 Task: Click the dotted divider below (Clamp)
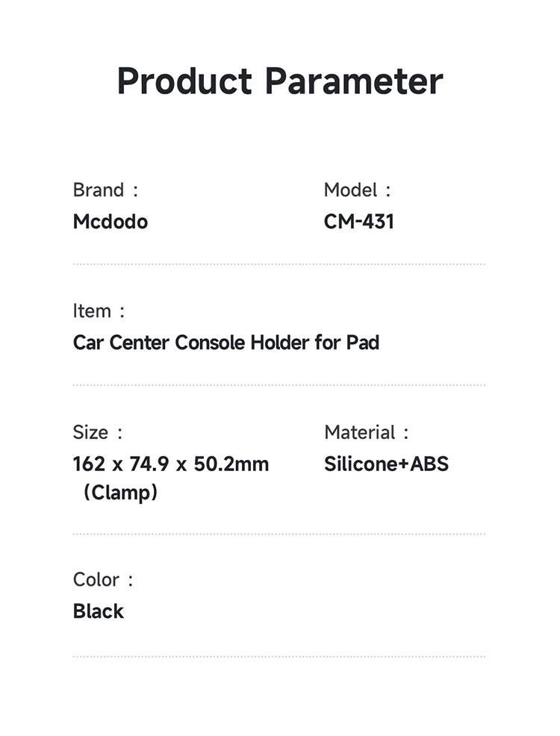coord(279,534)
